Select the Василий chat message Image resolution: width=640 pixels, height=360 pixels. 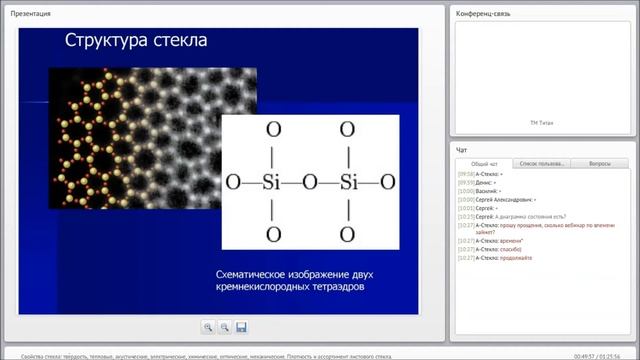click(x=480, y=191)
